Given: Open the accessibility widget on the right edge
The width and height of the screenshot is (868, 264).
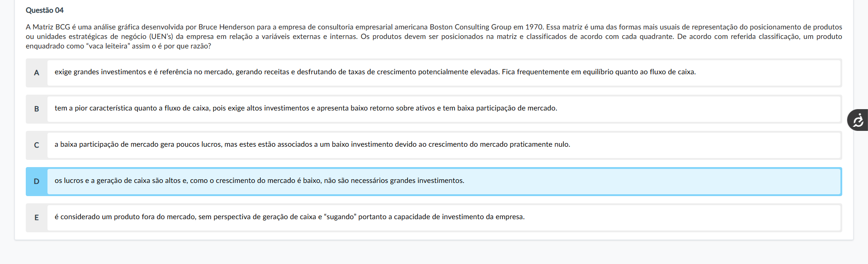Looking at the screenshot, I should (x=859, y=120).
